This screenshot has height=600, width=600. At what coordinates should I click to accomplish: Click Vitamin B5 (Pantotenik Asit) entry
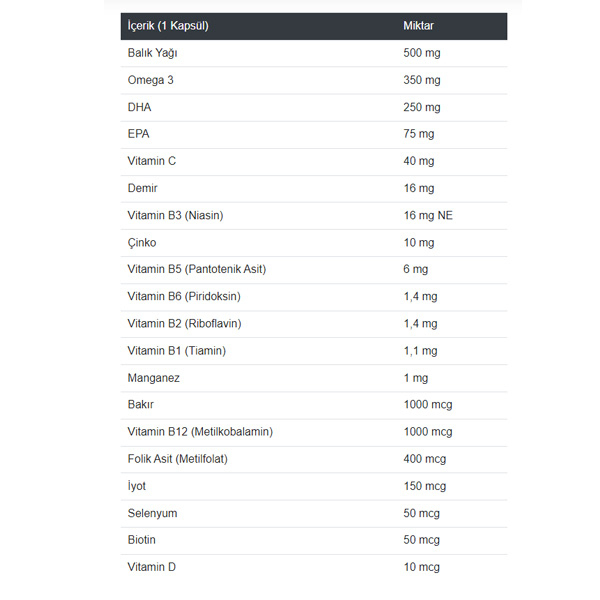pyautogui.click(x=197, y=269)
